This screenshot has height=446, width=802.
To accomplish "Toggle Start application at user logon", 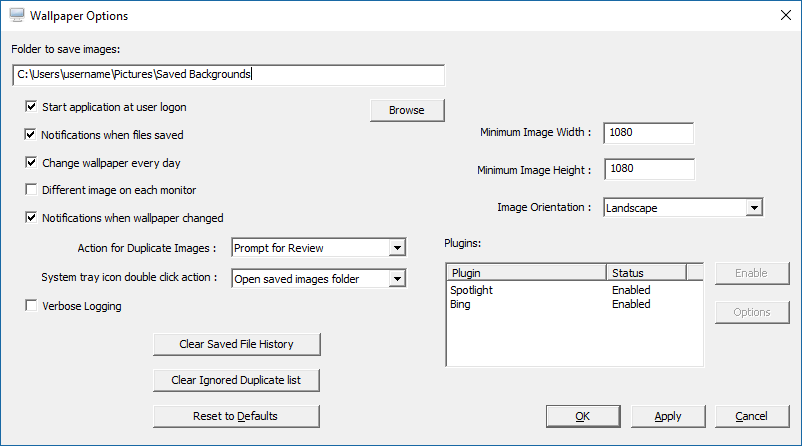I will coord(32,106).
